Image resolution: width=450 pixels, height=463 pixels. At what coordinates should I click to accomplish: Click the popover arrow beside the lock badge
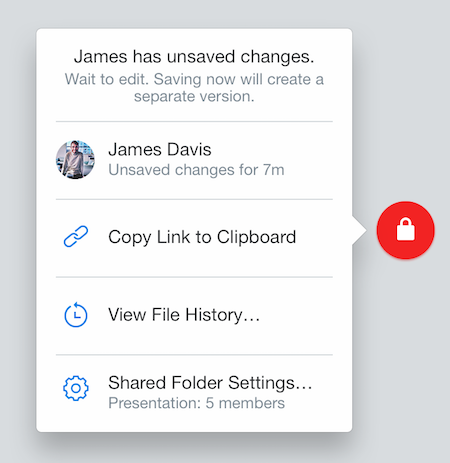[359, 230]
